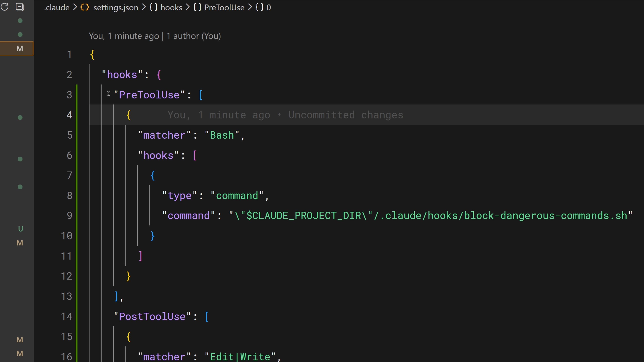Toggle the green change dot beside line 6
The width and height of the screenshot is (644, 362).
pyautogui.click(x=20, y=159)
